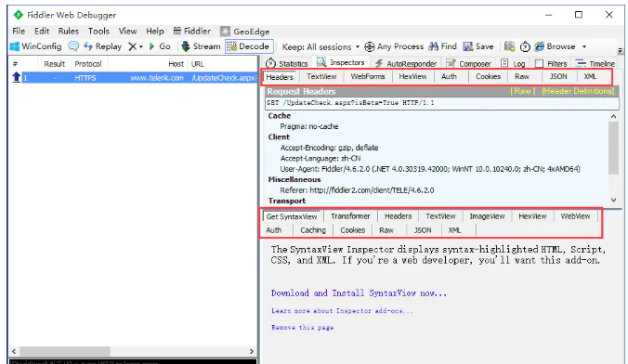Click the WinConfig Windows logo icon

[x=15, y=46]
